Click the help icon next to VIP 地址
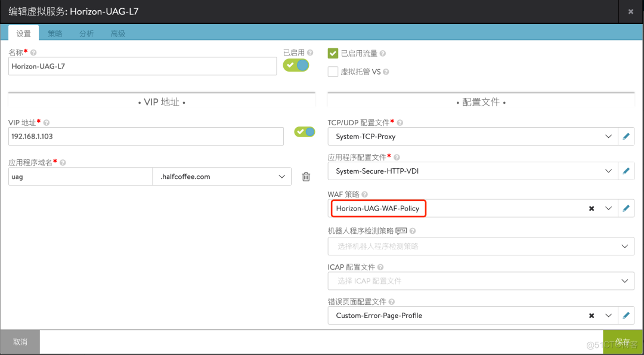Screen dimensions: 644x355 coord(45,122)
